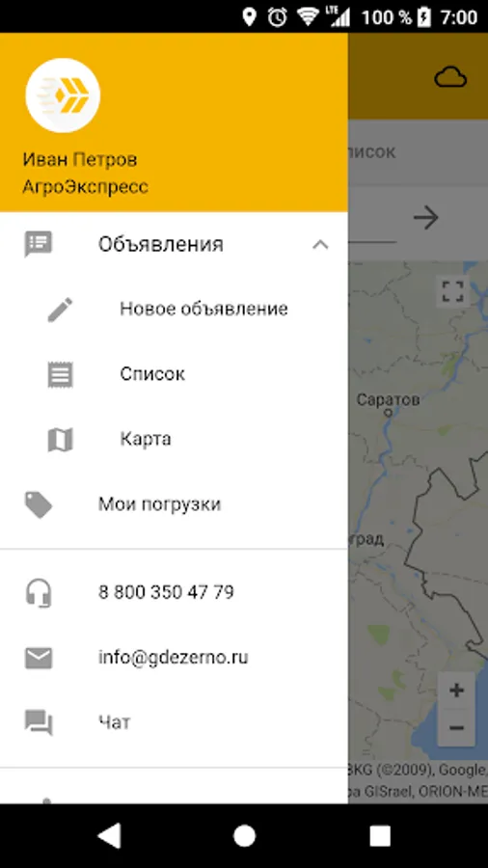Image resolution: width=488 pixels, height=868 pixels.
Task: Tap the info@gdezerno.ru email link
Action: coord(174,658)
